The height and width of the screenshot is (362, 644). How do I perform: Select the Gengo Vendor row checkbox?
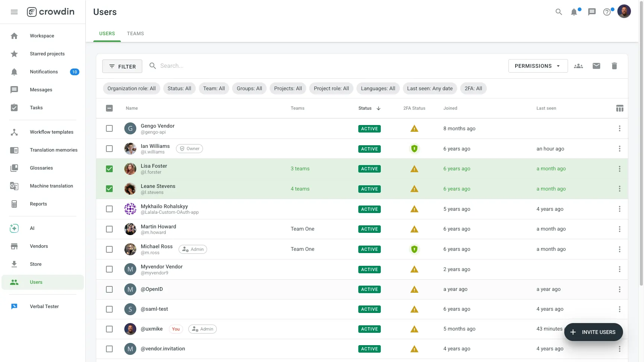pyautogui.click(x=109, y=129)
